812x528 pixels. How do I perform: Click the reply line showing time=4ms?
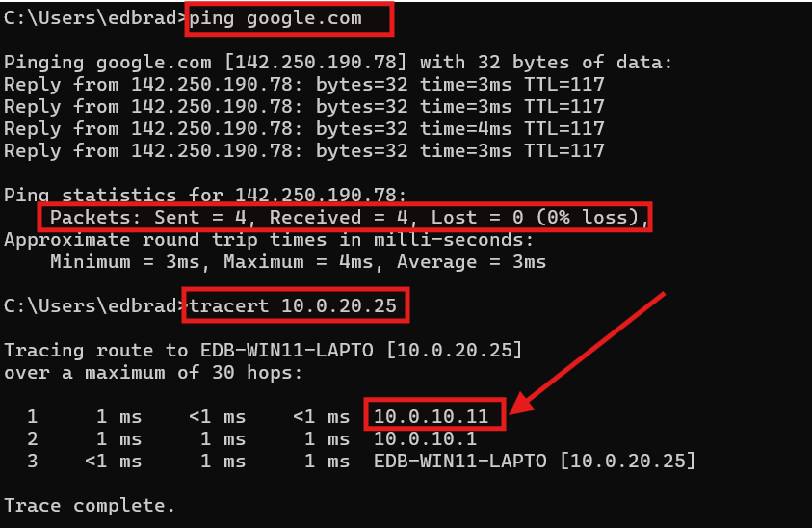point(304,129)
